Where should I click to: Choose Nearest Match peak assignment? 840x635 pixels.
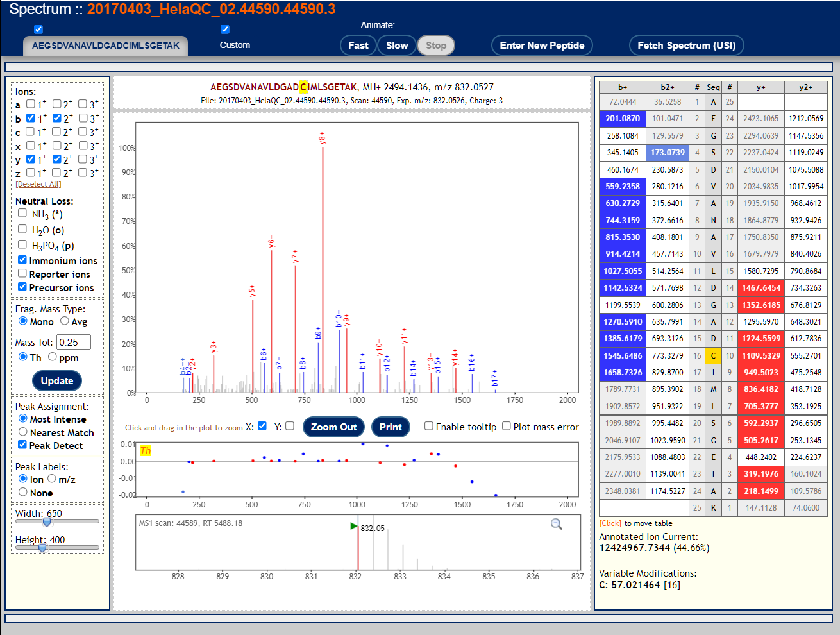tap(23, 432)
